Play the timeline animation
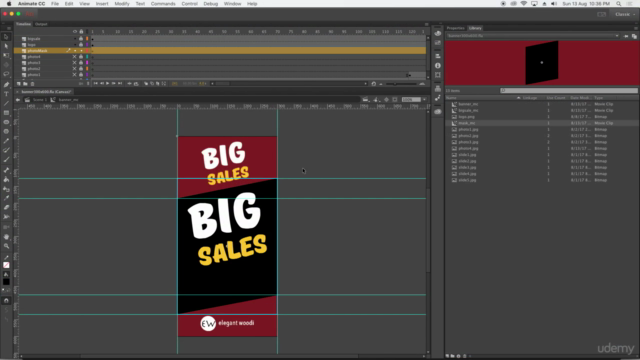Image resolution: width=640 pixels, height=360 pixels. (x=108, y=84)
